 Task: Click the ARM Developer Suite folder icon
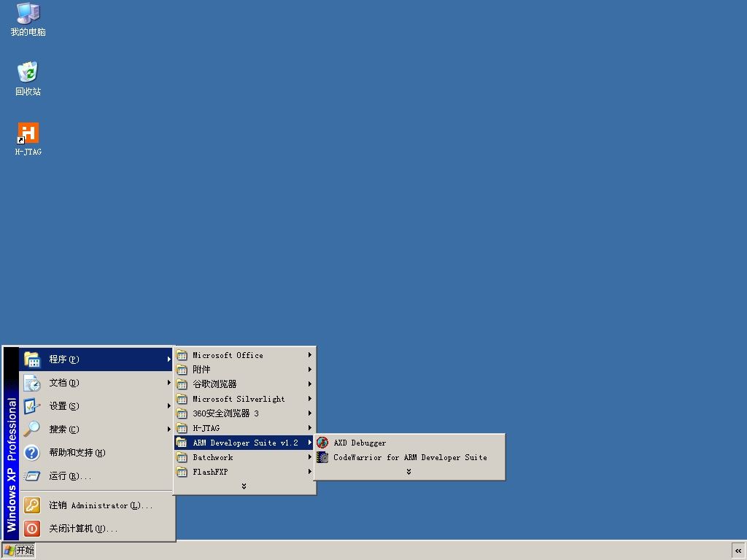coord(182,443)
